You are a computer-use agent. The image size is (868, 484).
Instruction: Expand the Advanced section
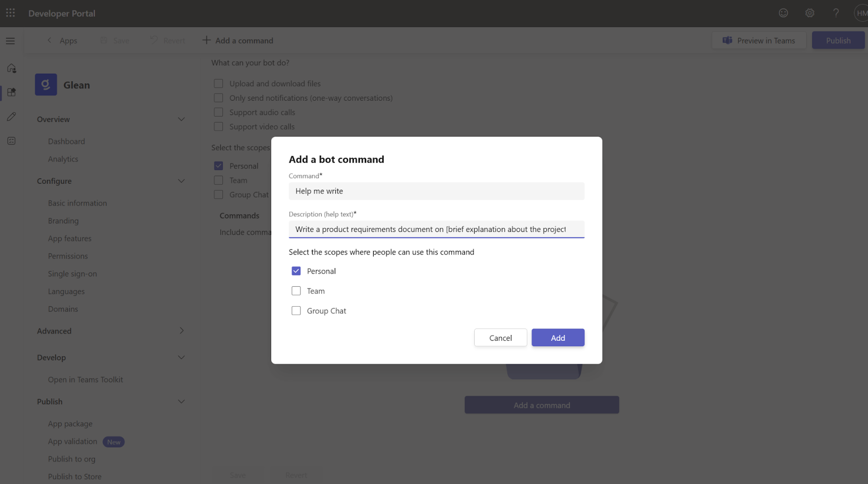pos(181,331)
